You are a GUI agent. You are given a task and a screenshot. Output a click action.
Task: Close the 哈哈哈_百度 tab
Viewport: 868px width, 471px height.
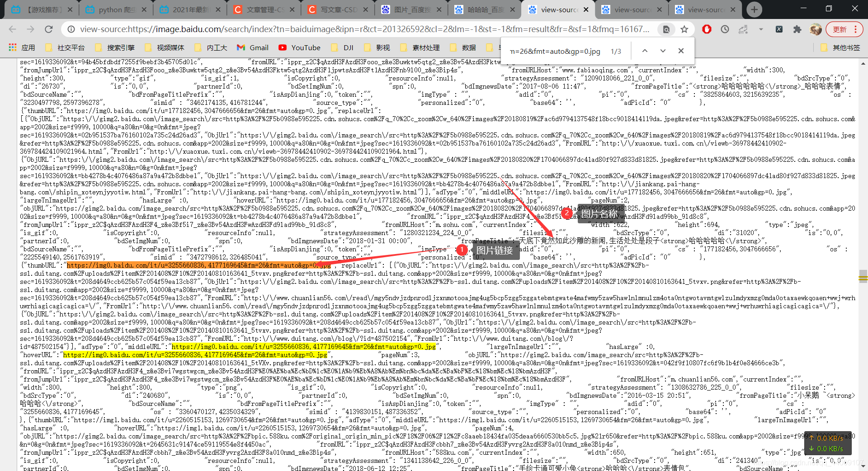512,9
